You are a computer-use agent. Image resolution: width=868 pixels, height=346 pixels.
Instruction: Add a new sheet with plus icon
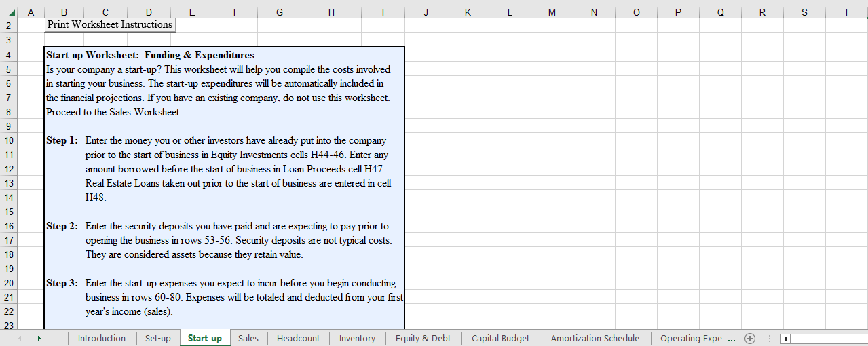click(x=750, y=339)
